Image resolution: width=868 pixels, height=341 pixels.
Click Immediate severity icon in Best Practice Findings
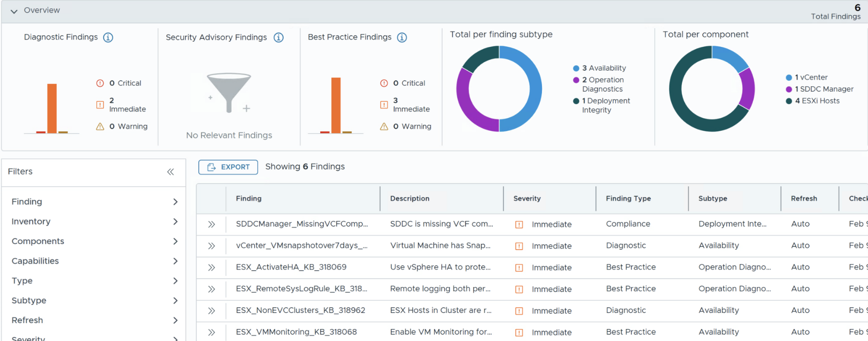[x=384, y=105]
